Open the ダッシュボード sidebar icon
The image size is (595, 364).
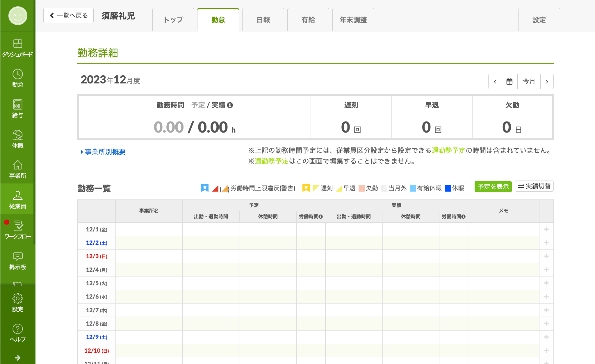17,48
